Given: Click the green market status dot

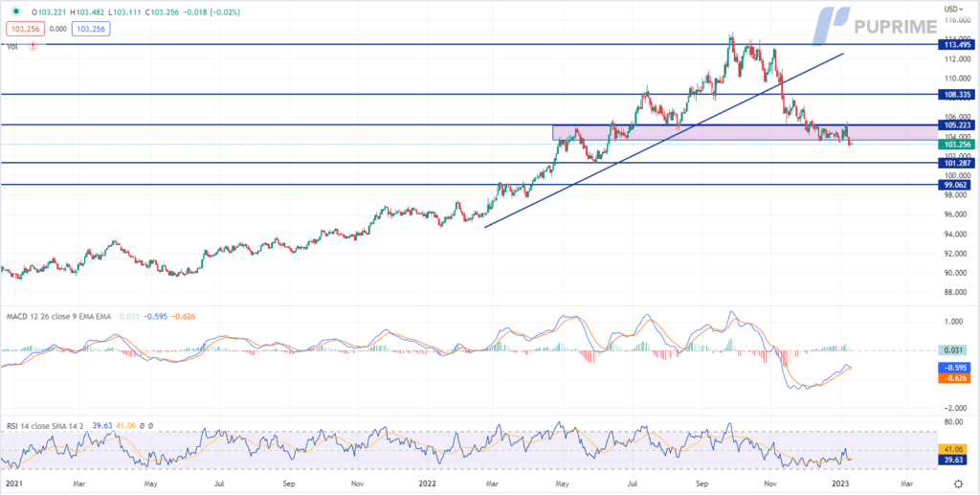Looking at the screenshot, I should pos(15,11).
